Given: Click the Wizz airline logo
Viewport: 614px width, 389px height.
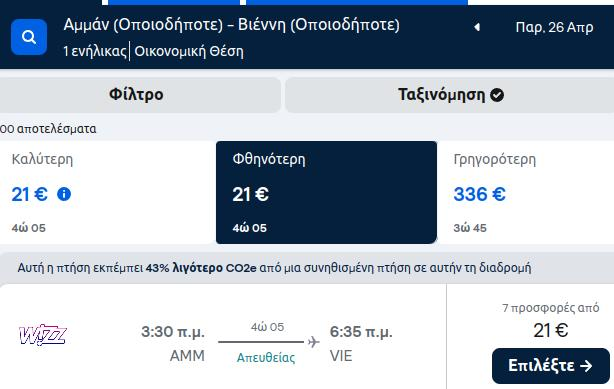Looking at the screenshot, I should tap(43, 335).
